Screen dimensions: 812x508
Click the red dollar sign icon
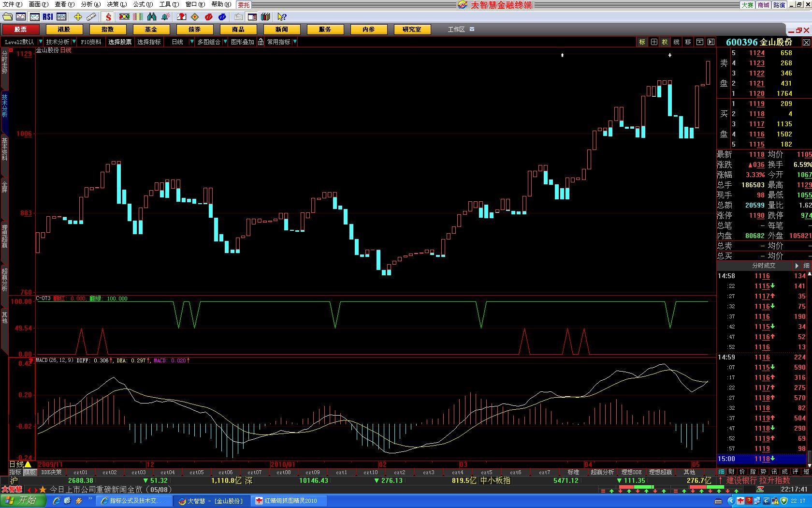click(x=108, y=17)
